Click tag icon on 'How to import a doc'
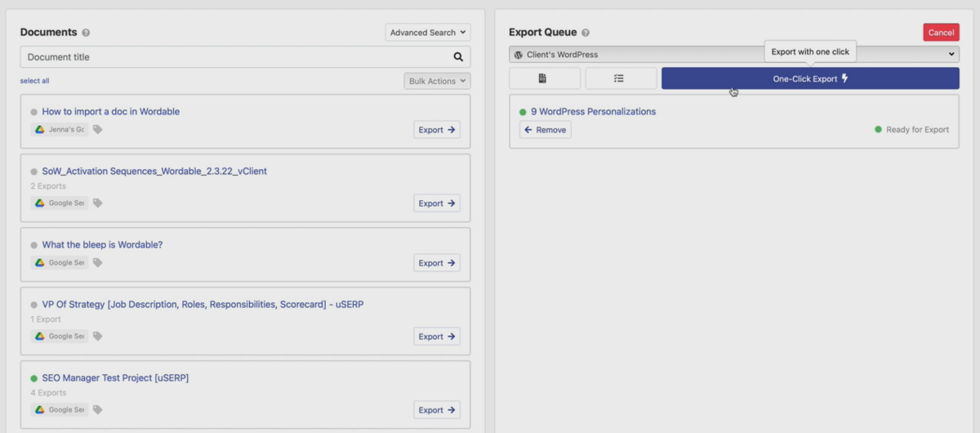Image resolution: width=980 pixels, height=433 pixels. pos(98,129)
